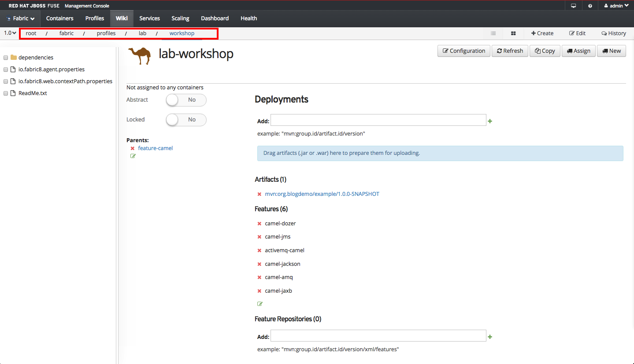
Task: Click the green plus beside the Deployments Add field
Action: [490, 121]
